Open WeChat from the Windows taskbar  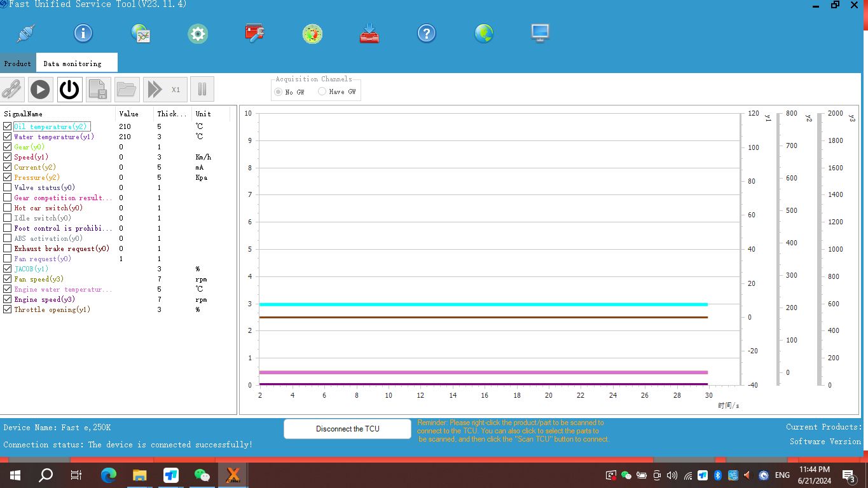click(x=202, y=475)
